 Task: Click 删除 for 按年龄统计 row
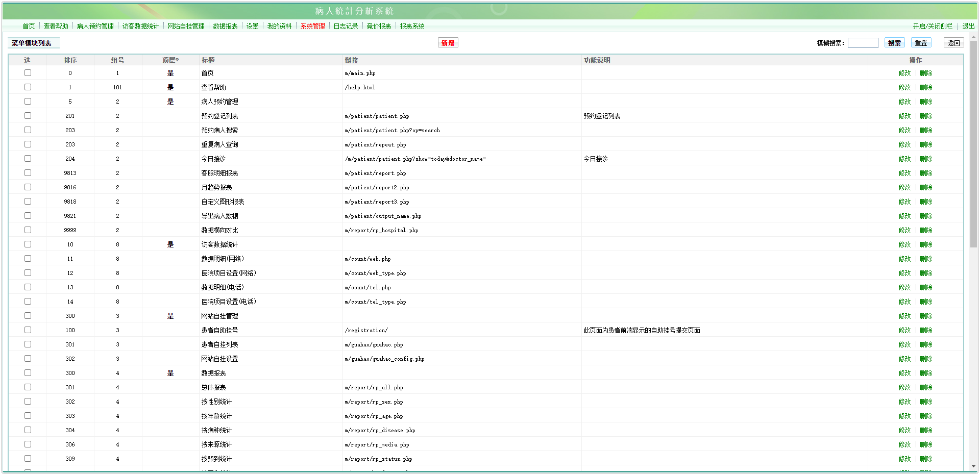[x=926, y=416]
